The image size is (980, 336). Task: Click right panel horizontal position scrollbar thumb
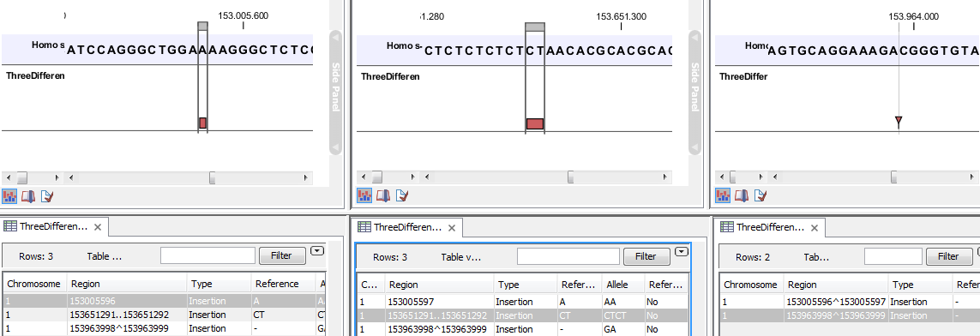(894, 177)
